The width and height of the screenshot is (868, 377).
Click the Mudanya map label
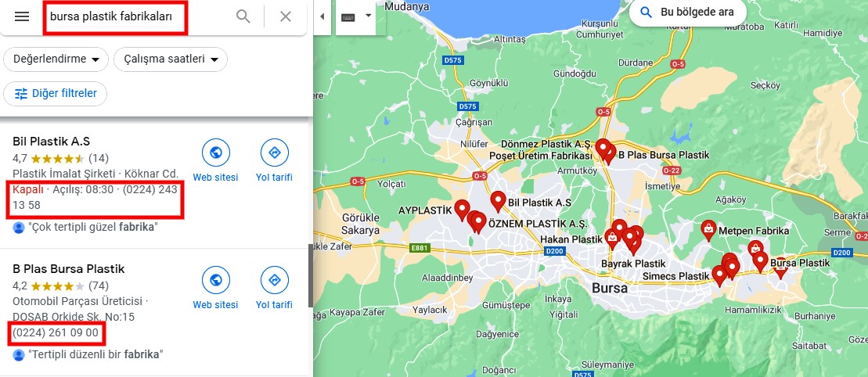(407, 6)
